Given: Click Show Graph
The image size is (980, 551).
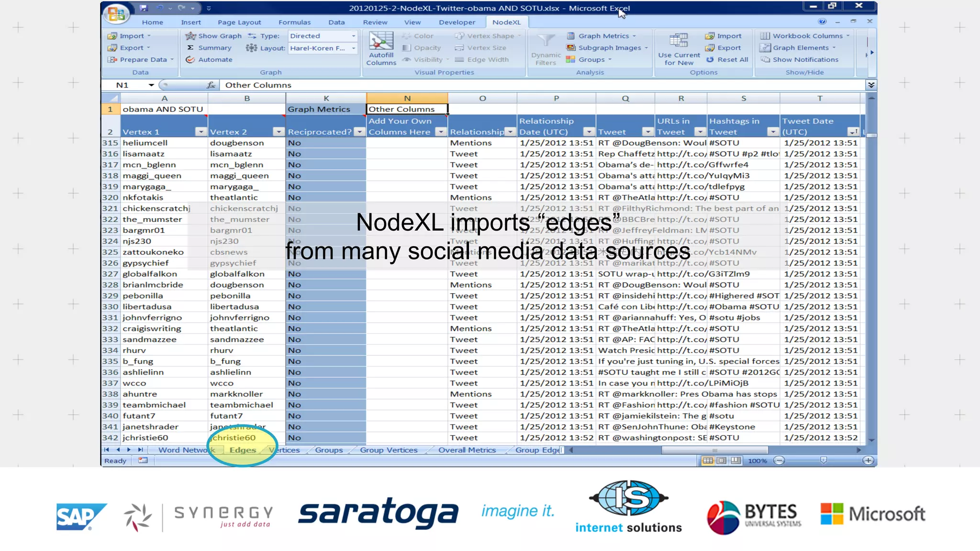Looking at the screenshot, I should click(x=213, y=36).
